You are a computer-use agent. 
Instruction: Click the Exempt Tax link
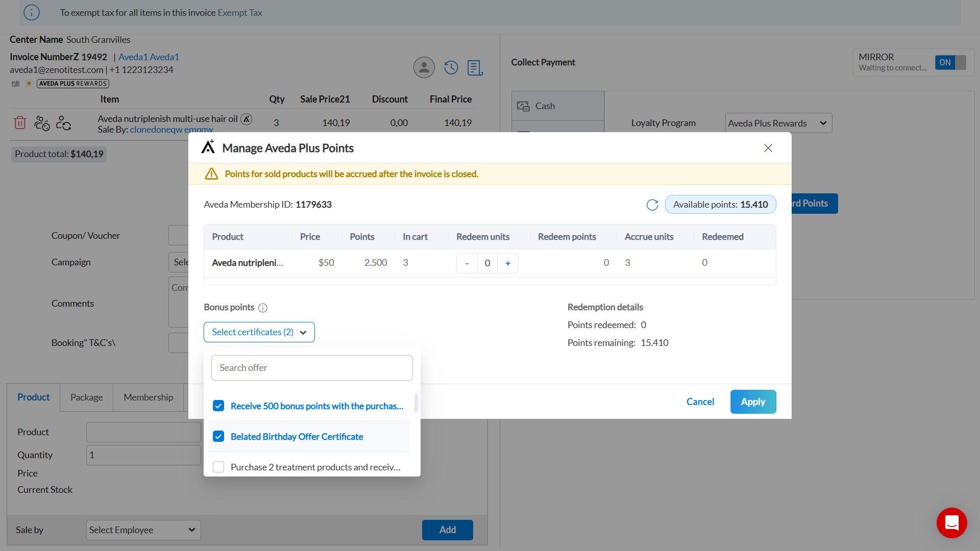pyautogui.click(x=240, y=12)
